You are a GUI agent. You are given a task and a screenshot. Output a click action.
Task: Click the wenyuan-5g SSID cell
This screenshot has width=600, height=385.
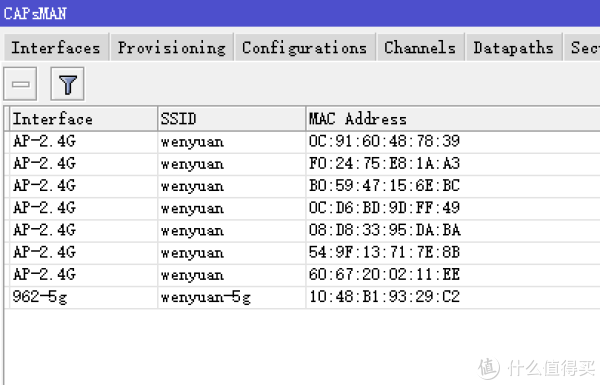(x=232, y=297)
